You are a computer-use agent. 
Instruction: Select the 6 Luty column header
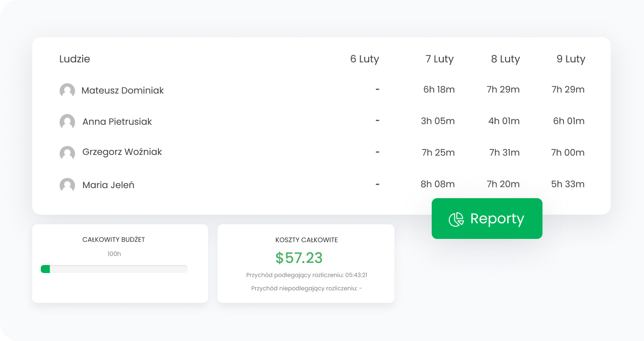tap(365, 59)
